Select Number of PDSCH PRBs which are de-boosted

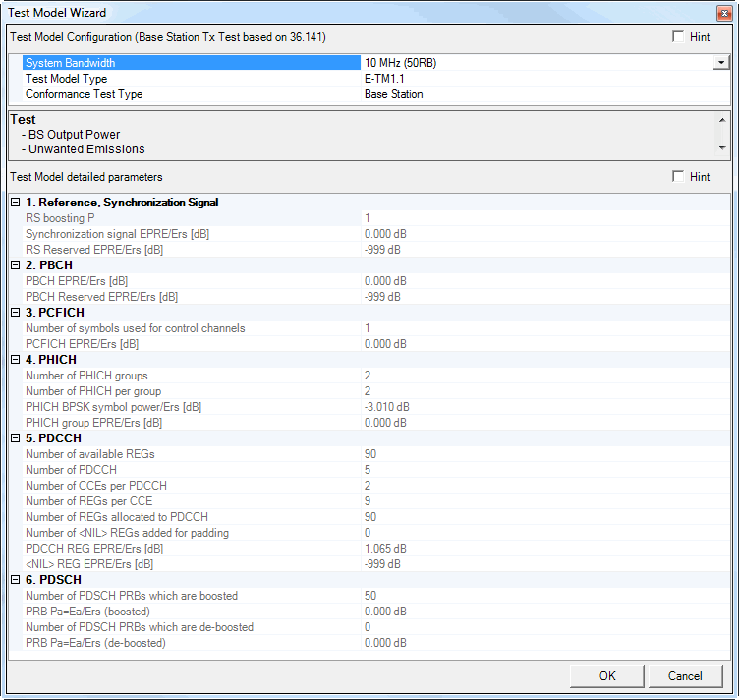[375, 627]
